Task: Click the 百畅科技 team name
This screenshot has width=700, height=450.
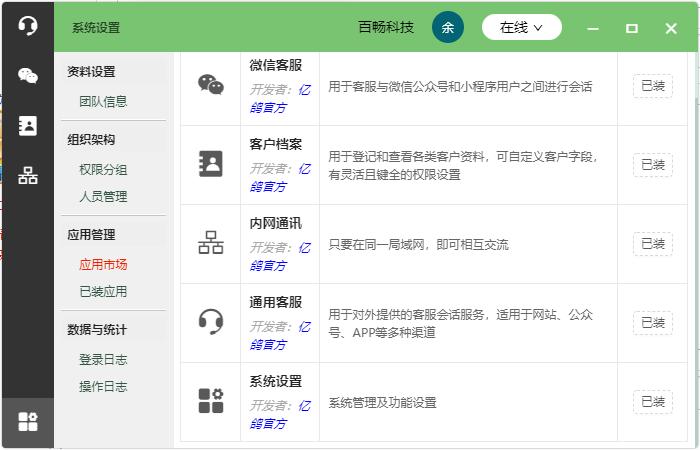Action: [x=386, y=27]
